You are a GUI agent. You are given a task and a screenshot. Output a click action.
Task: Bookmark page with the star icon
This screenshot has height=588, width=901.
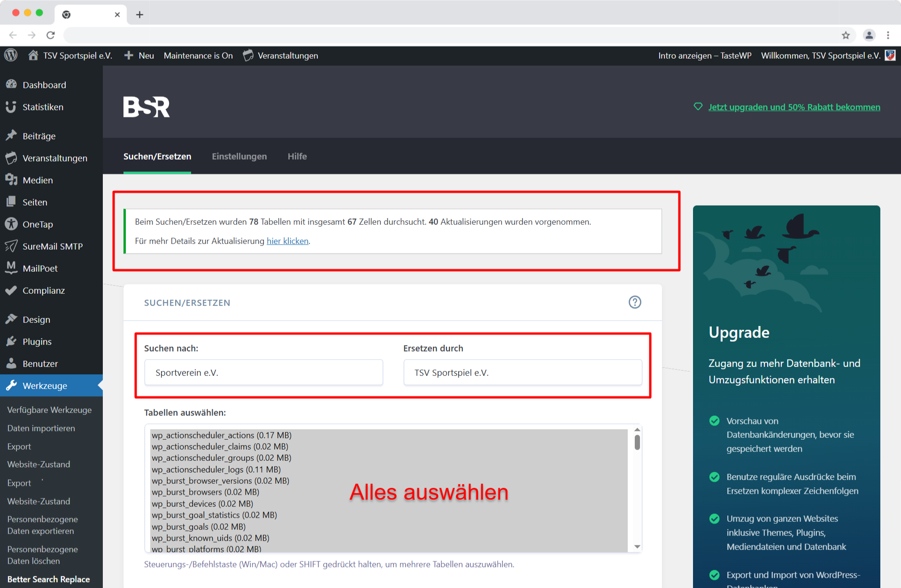click(846, 35)
